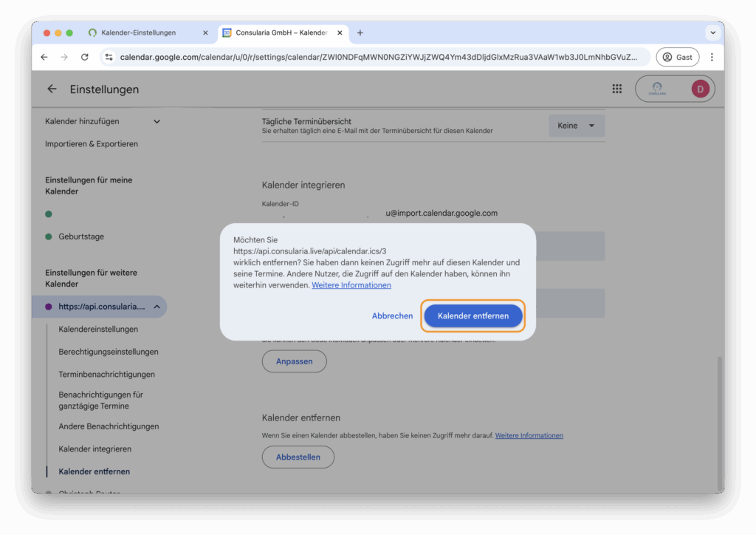Switch to Kalender-Einstellungen tab

pos(138,33)
